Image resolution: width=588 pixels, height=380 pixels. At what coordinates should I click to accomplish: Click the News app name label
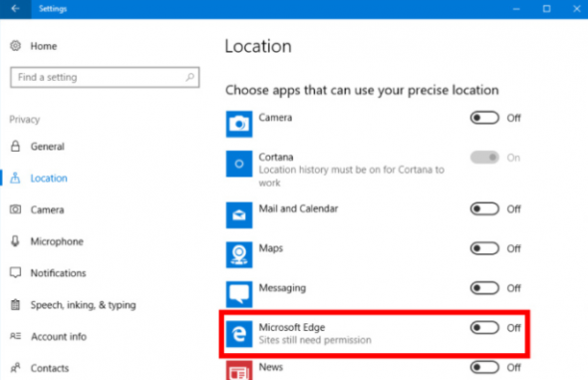271,367
